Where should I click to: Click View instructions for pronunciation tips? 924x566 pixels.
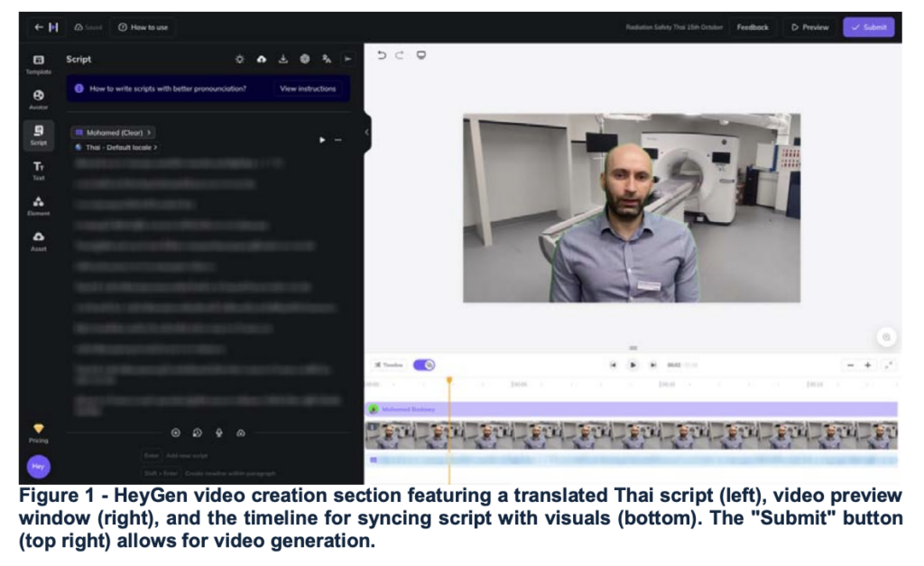pyautogui.click(x=308, y=88)
